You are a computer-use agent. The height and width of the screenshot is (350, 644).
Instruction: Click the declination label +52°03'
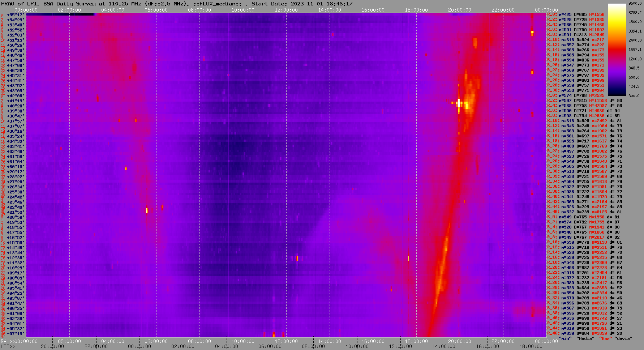(16, 35)
